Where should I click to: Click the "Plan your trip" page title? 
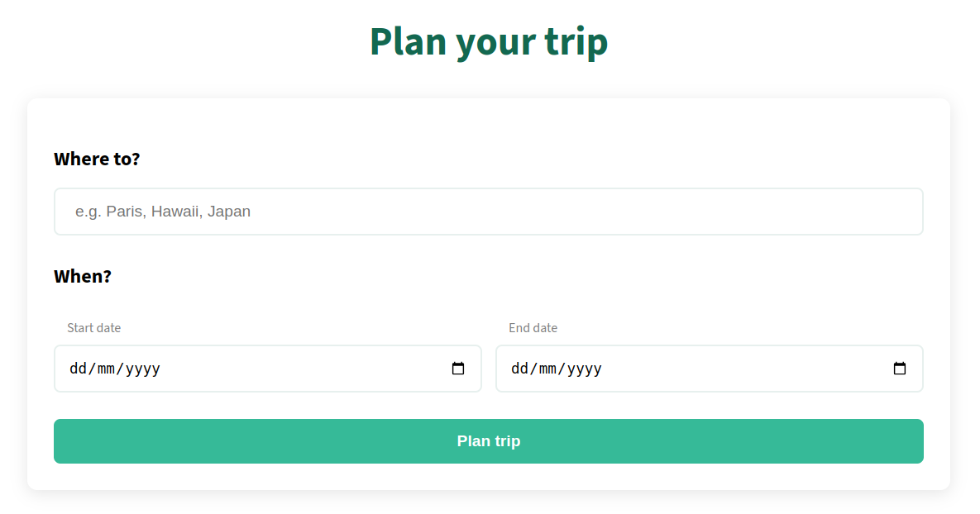(x=489, y=42)
